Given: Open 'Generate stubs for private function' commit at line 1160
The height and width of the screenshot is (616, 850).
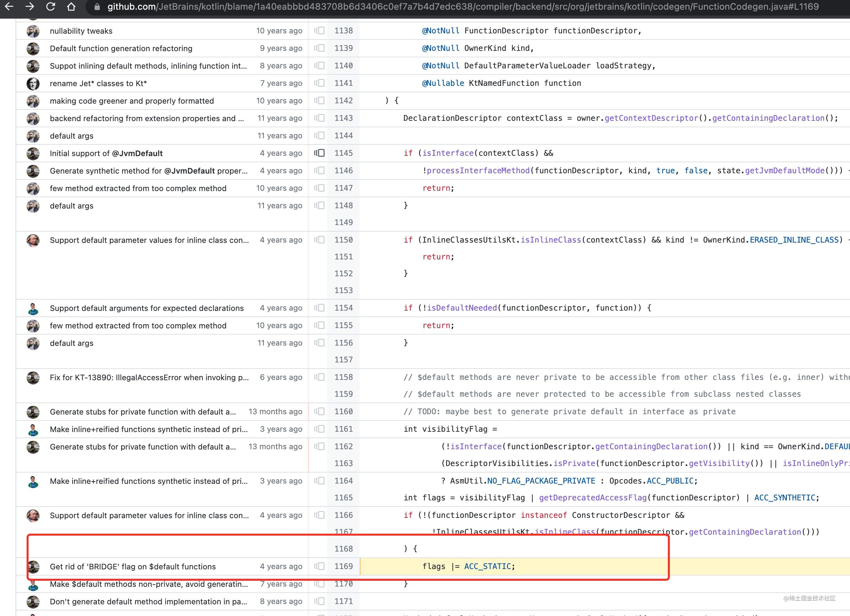Looking at the screenshot, I should point(143,412).
